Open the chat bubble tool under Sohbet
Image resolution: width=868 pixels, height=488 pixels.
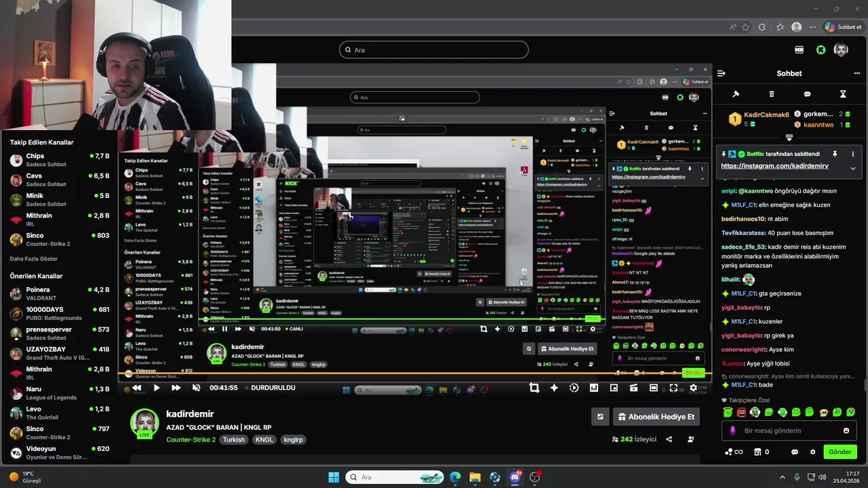tap(807, 94)
